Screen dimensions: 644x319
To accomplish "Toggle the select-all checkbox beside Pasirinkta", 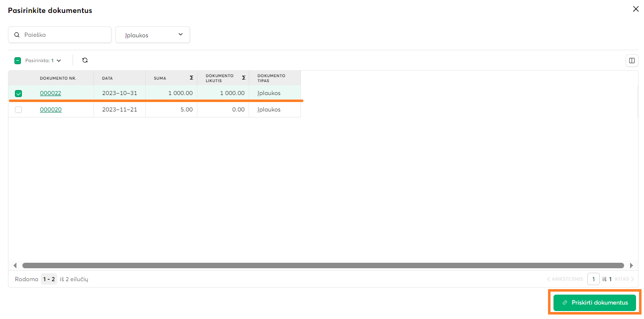I will tap(18, 61).
